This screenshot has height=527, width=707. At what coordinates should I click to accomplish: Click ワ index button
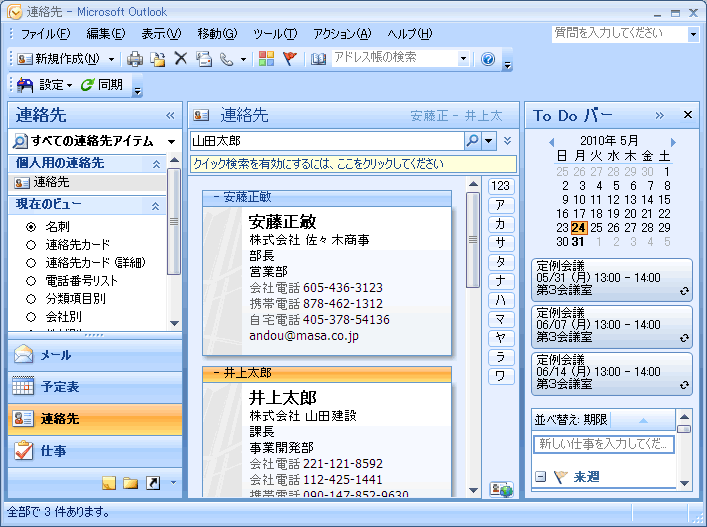tap(500, 376)
